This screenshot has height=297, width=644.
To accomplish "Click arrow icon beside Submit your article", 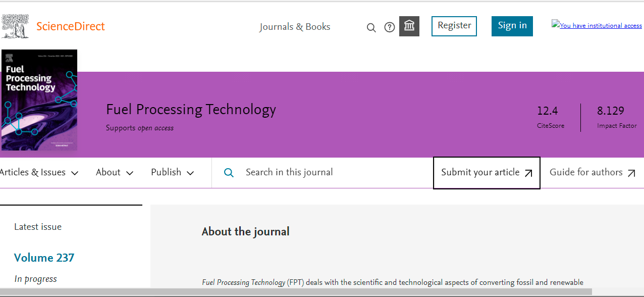I will coord(528,173).
